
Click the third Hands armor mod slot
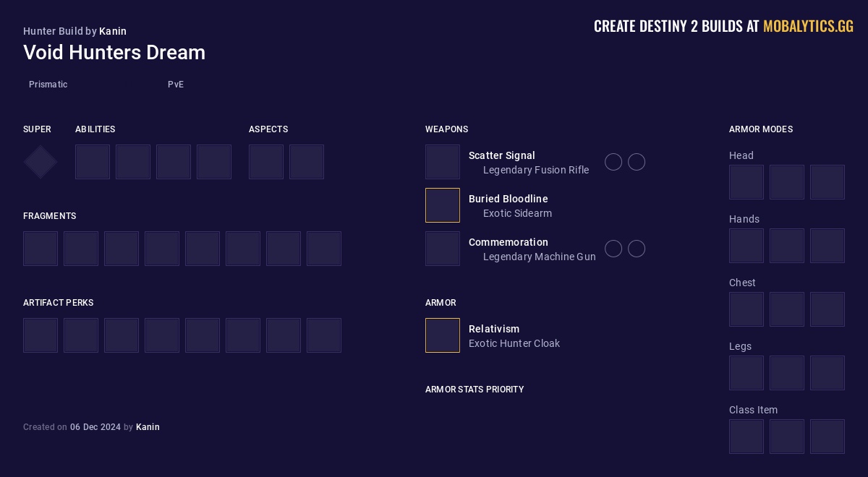click(x=827, y=246)
